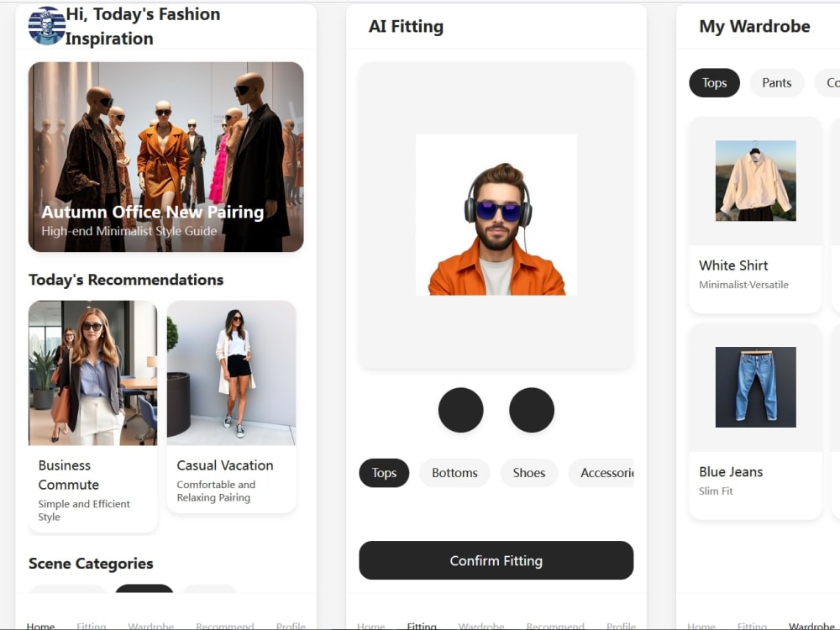The image size is (840, 630).
Task: Open the Business Commute recommendation photo
Action: pos(92,373)
